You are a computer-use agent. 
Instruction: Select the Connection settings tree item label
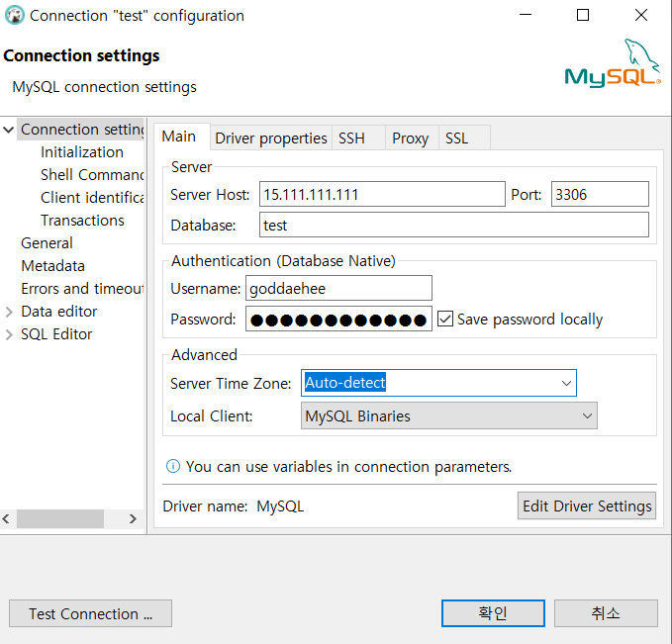[x=82, y=130]
